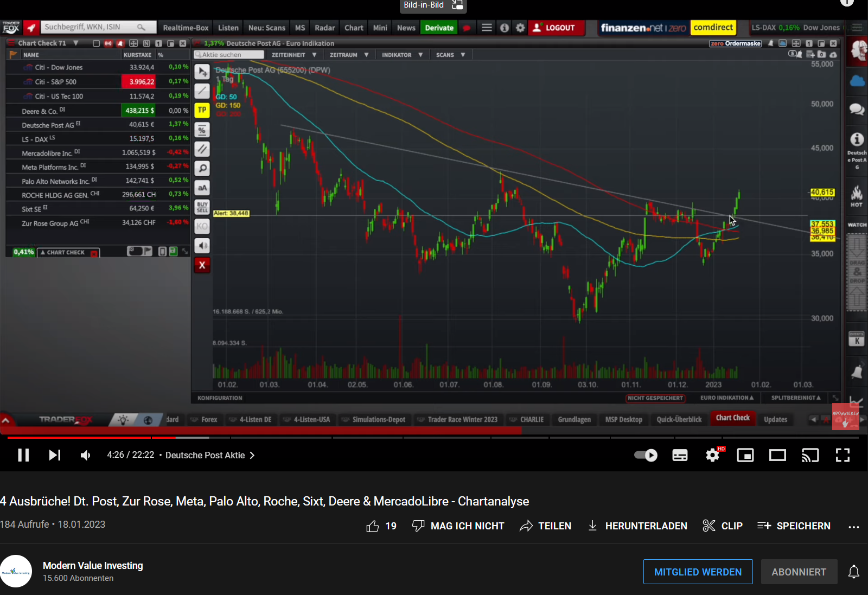Open the Radar menu
Image resolution: width=868 pixels, height=595 pixels.
[325, 28]
